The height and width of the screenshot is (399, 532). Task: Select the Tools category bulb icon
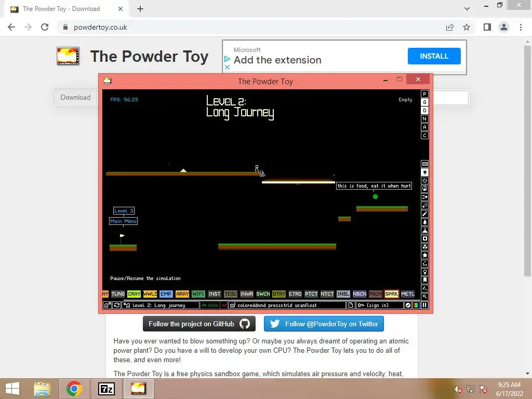coord(424,272)
